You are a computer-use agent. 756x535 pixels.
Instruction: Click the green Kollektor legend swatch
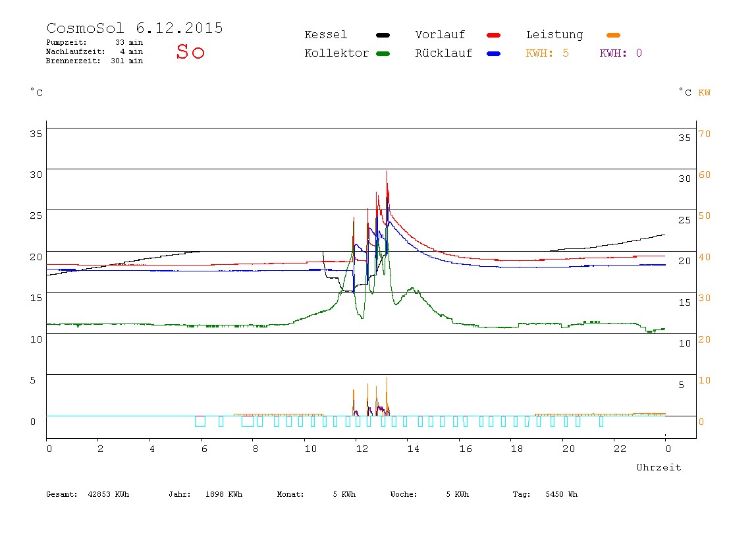(x=383, y=53)
